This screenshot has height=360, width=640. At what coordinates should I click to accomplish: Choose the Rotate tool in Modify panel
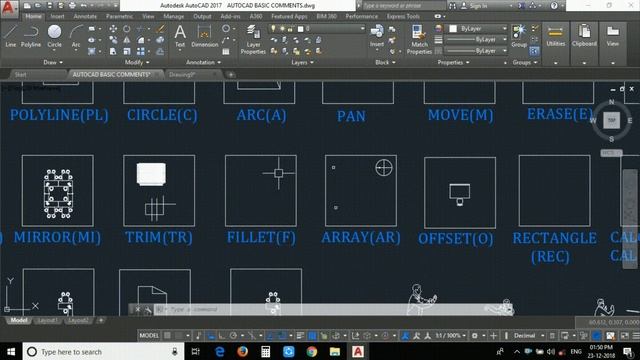point(127,29)
